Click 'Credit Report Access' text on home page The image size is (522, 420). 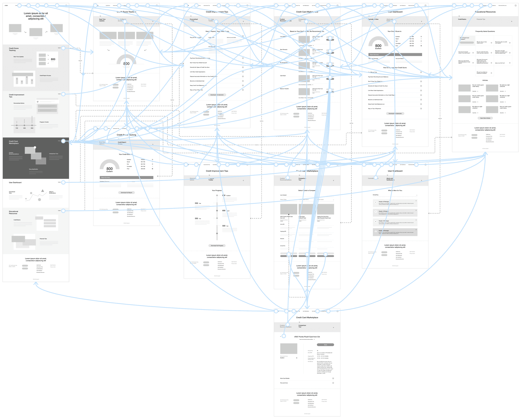[45, 76]
